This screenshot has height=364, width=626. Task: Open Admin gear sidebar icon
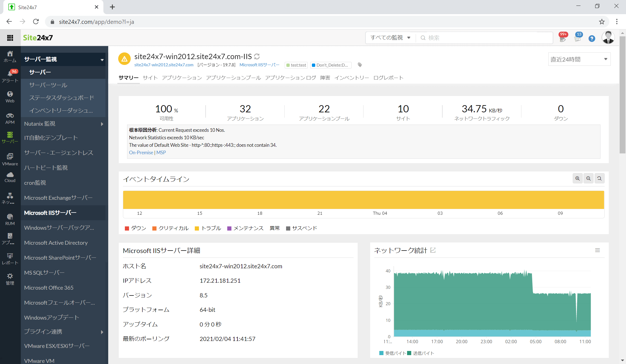click(x=10, y=279)
